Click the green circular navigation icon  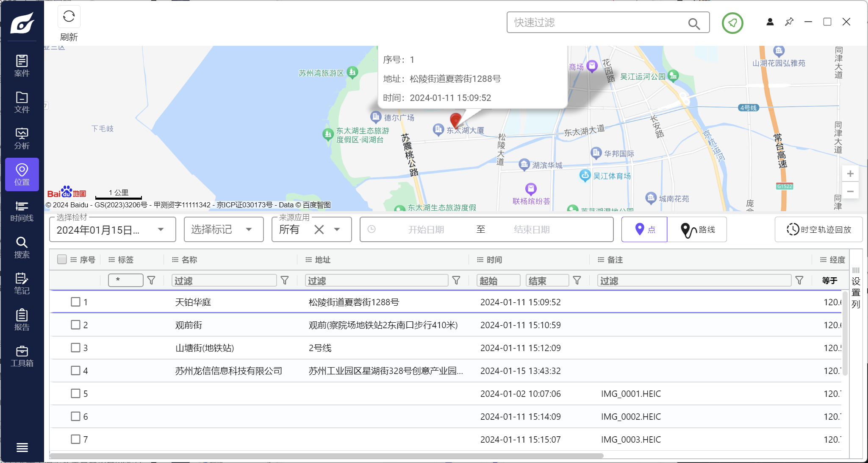click(x=732, y=23)
